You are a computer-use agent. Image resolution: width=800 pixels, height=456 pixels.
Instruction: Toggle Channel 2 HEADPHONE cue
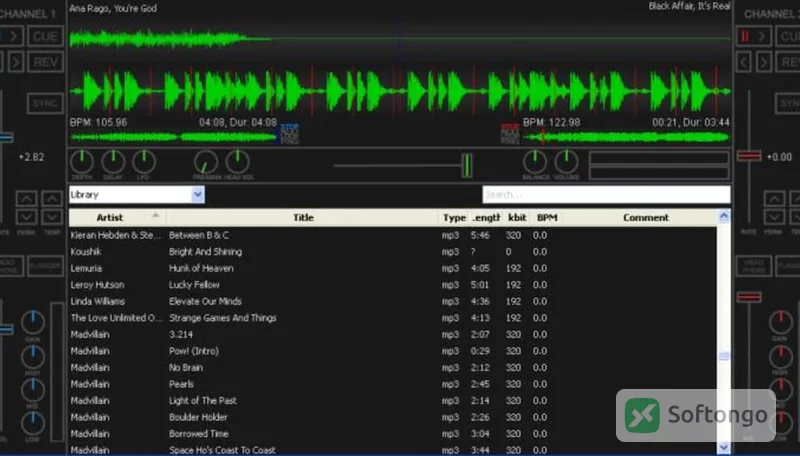(x=754, y=266)
